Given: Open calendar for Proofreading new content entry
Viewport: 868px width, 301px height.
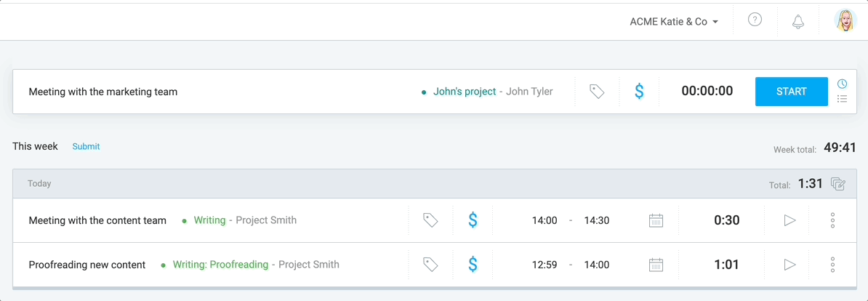Looking at the screenshot, I should (x=656, y=265).
